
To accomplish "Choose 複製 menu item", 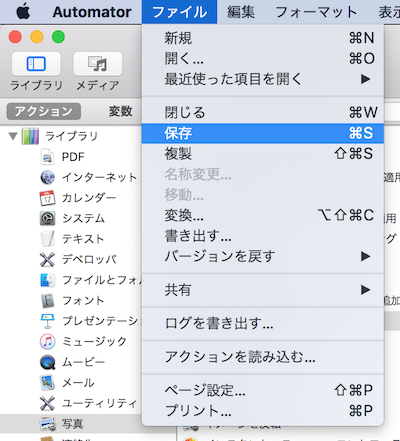I will point(263,154).
